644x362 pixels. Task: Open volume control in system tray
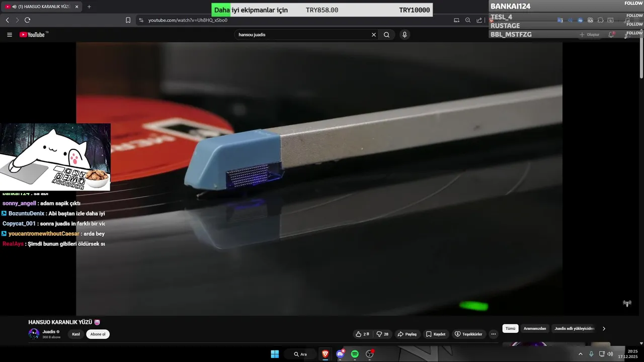click(610, 354)
